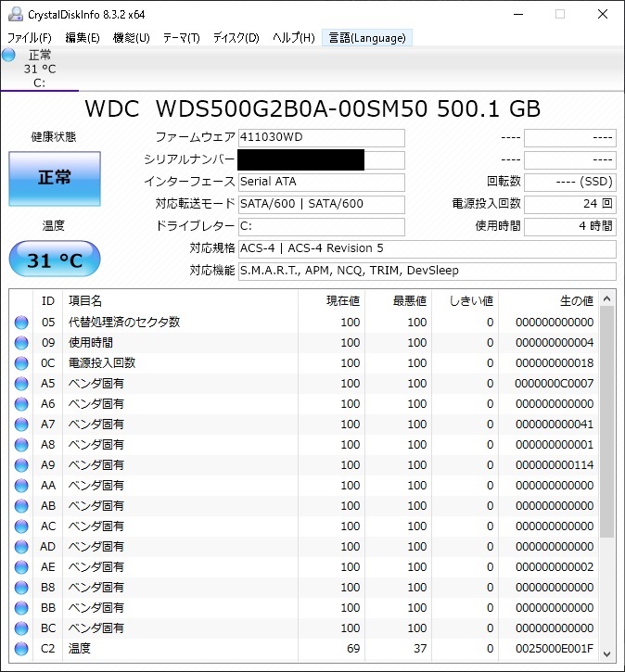The height and width of the screenshot is (672, 625).
Task: Click scroll up arrow of SMART list
Action: (606, 298)
